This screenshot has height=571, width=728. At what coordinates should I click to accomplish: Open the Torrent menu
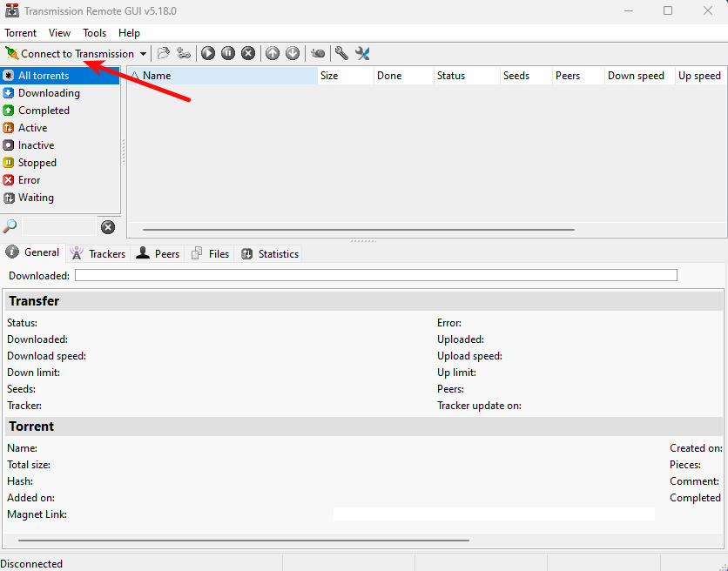(x=20, y=33)
